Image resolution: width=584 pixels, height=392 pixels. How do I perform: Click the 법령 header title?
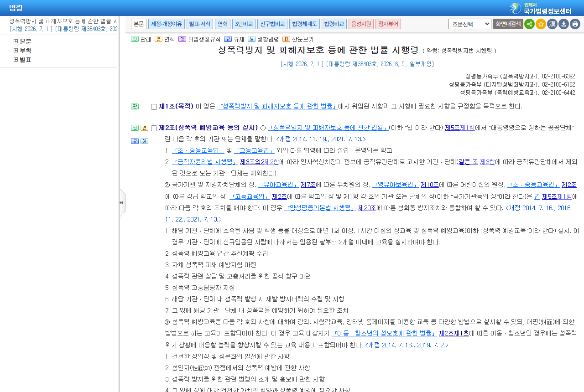coord(16,8)
